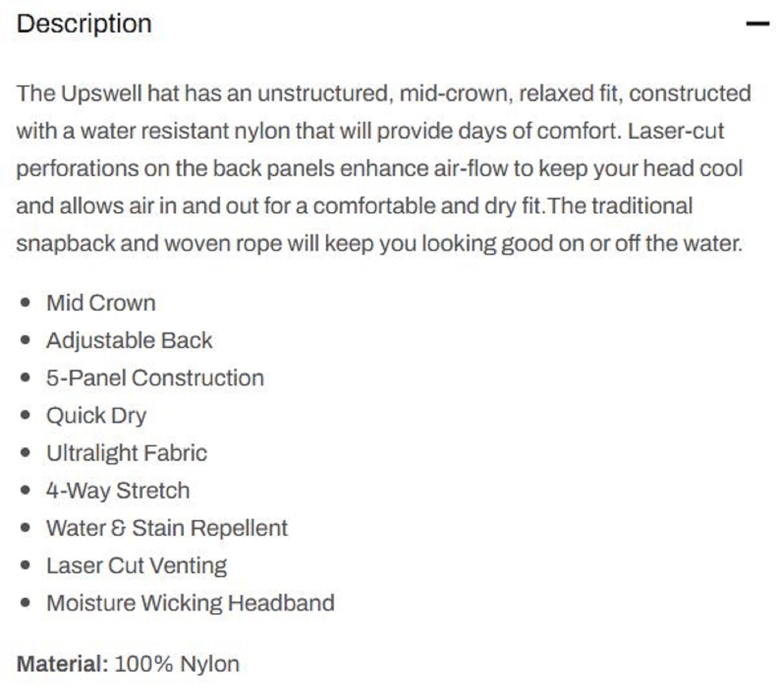Click the Mid Crown bullet item
The height and width of the screenshot is (700, 780).
point(101,303)
